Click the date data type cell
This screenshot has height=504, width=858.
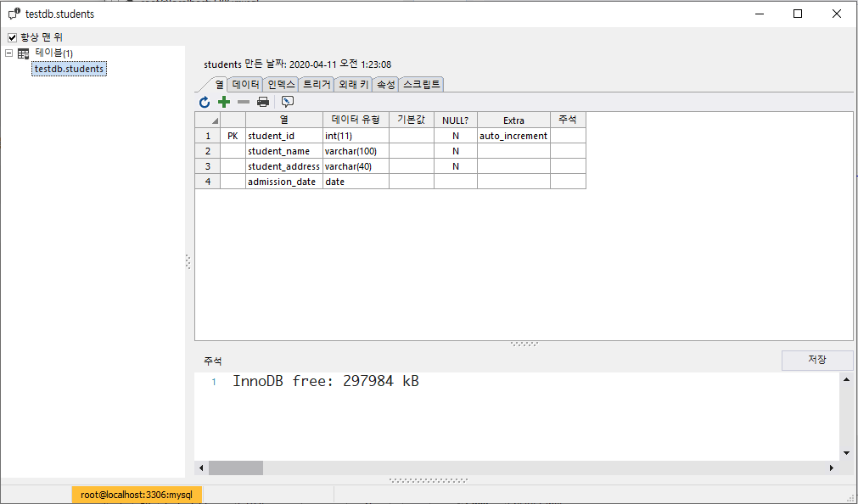click(356, 182)
